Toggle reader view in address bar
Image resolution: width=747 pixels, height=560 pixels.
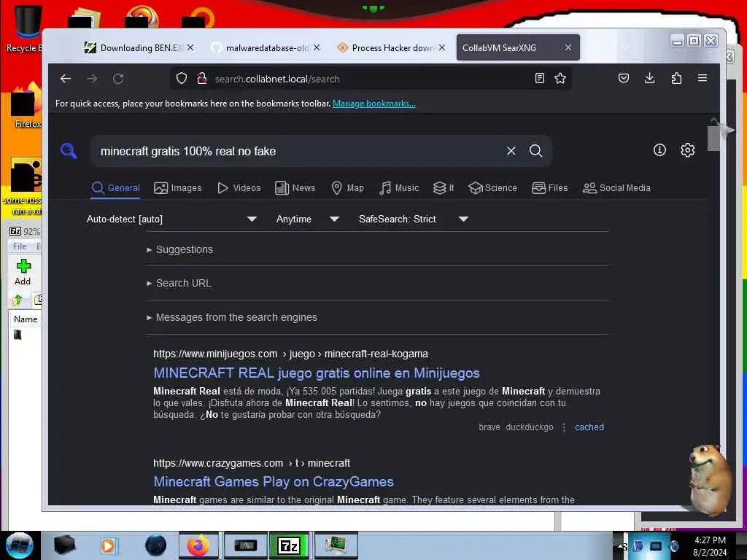click(x=540, y=79)
